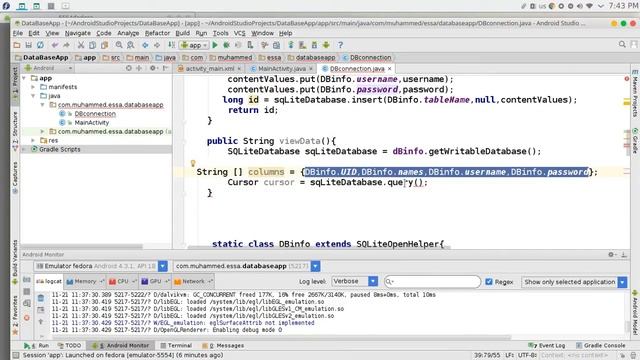Open the Verbose log level dropdown
Image resolution: width=640 pixels, height=360 pixels.
[x=355, y=281]
